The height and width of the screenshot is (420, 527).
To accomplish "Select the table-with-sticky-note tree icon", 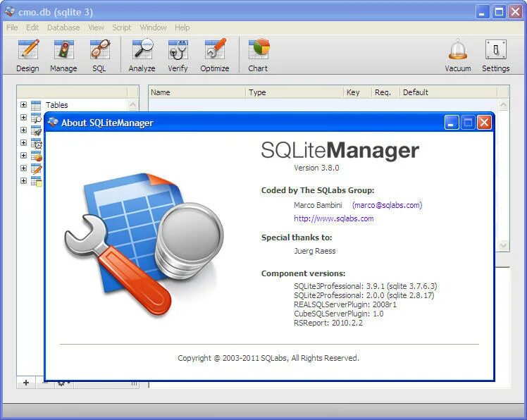I will (x=36, y=181).
